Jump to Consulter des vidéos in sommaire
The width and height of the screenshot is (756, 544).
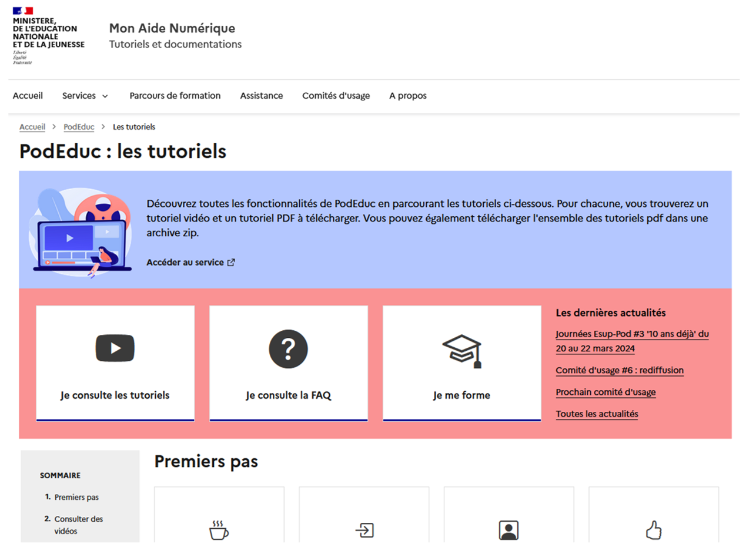point(79,525)
